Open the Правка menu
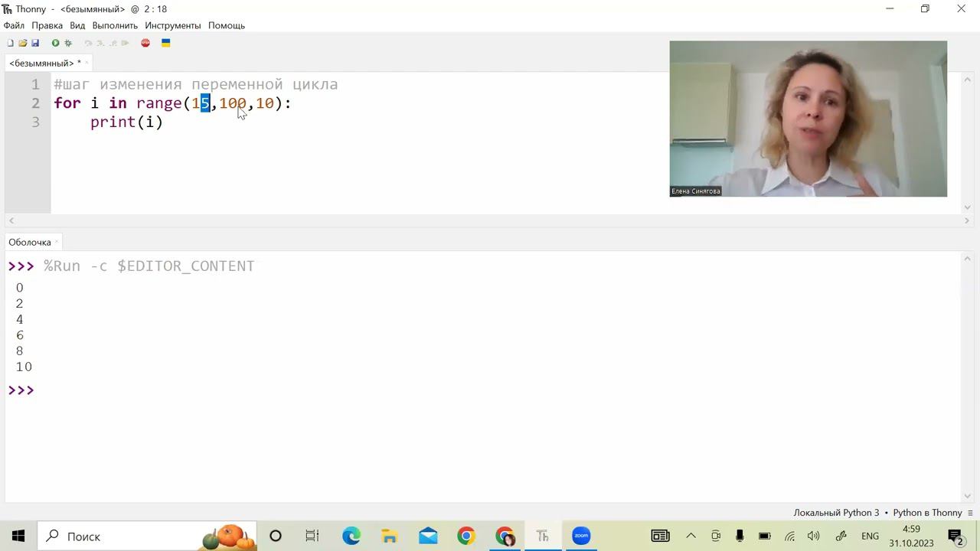Viewport: 980px width, 551px height. click(47, 25)
